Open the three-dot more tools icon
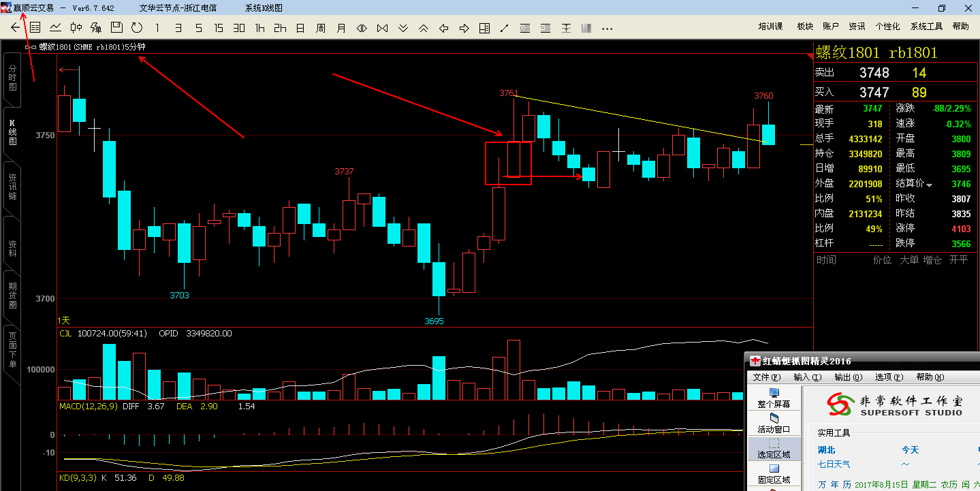 point(607,28)
